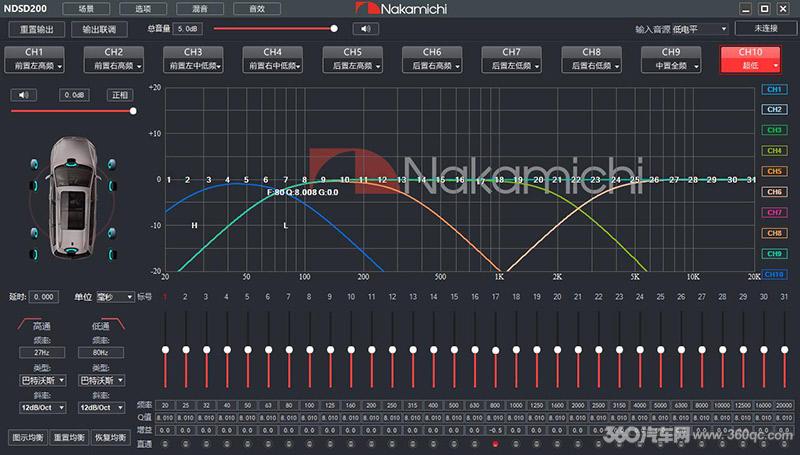Select band number 10 in the 标号 row
The height and width of the screenshot is (455, 800).
(x=351, y=297)
